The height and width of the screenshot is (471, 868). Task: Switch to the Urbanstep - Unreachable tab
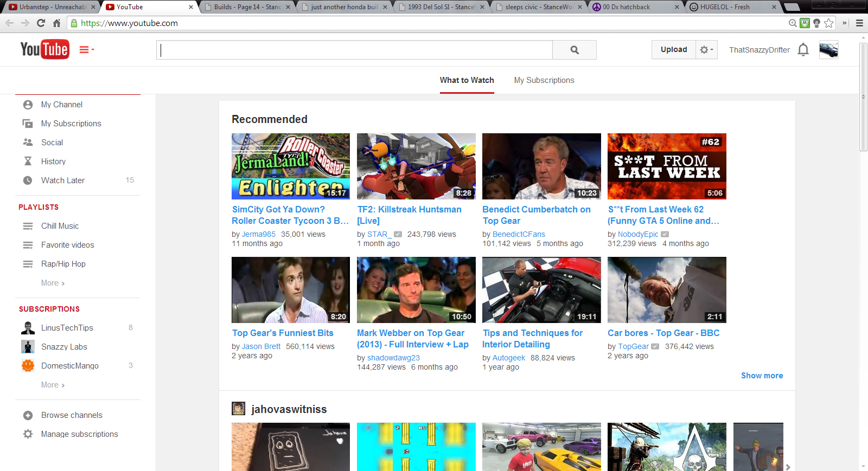[52, 7]
